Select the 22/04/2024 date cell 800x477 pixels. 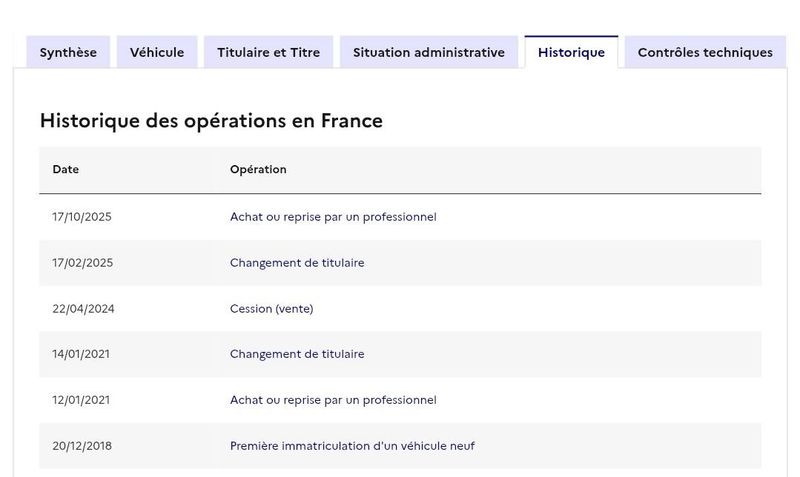pos(83,309)
